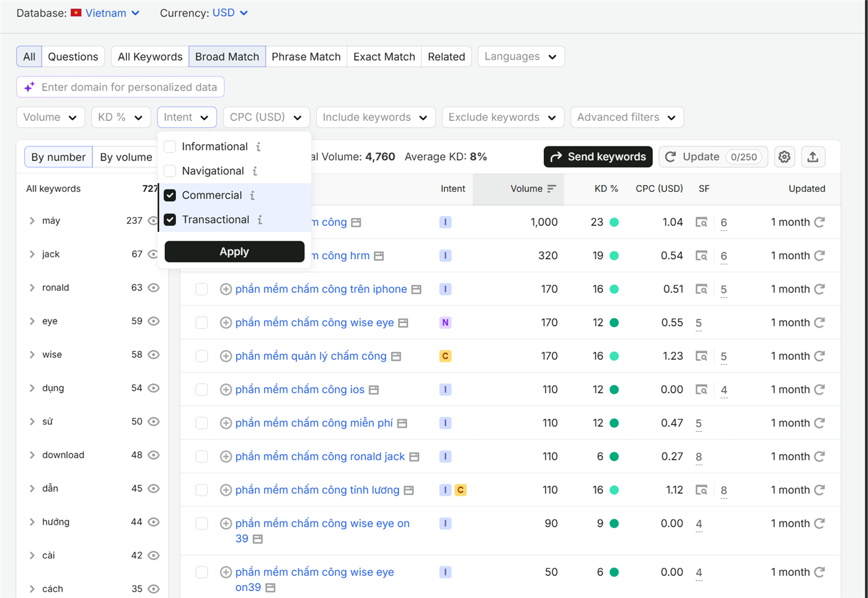
Task: Open table settings gear icon
Action: pyautogui.click(x=784, y=157)
